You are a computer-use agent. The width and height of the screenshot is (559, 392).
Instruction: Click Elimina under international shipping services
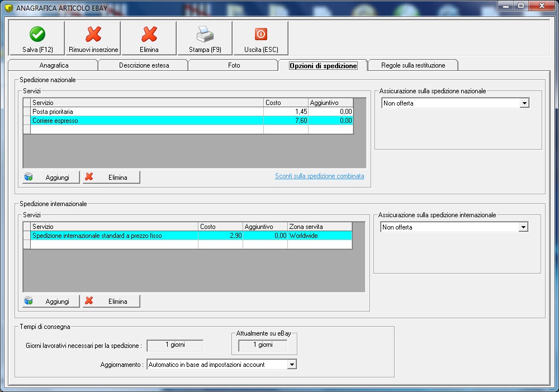(x=111, y=301)
